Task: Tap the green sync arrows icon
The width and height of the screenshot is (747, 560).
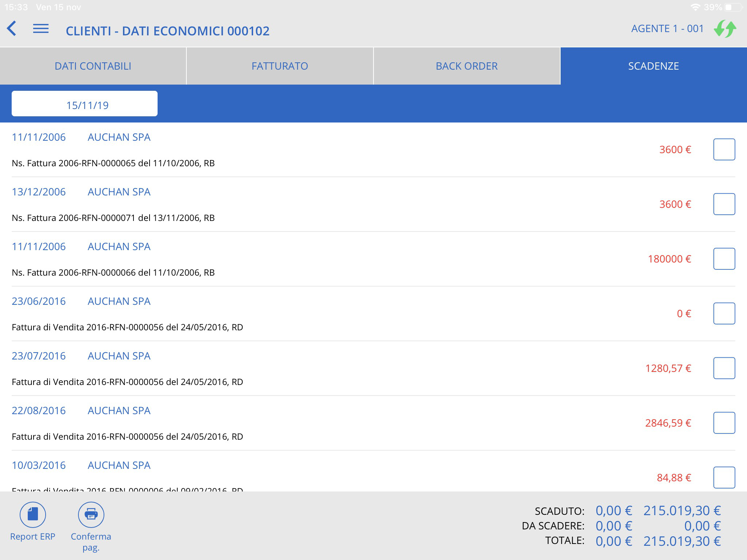Action: [725, 29]
